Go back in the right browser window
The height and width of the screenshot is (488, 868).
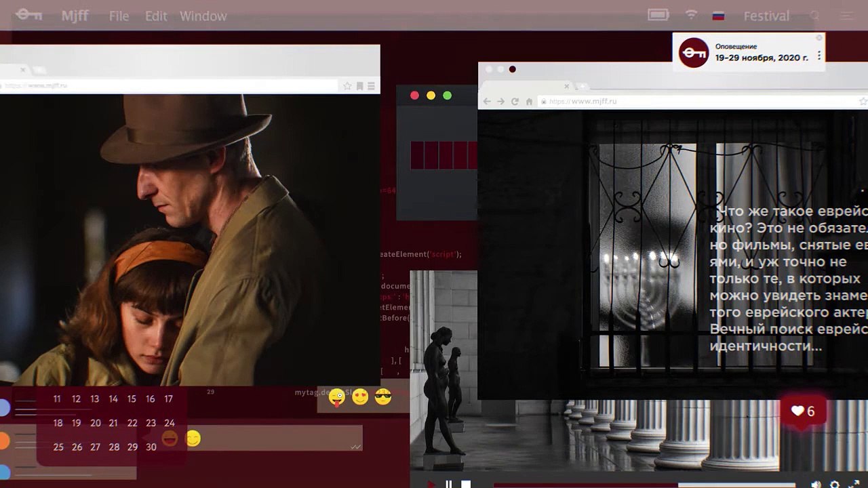486,101
